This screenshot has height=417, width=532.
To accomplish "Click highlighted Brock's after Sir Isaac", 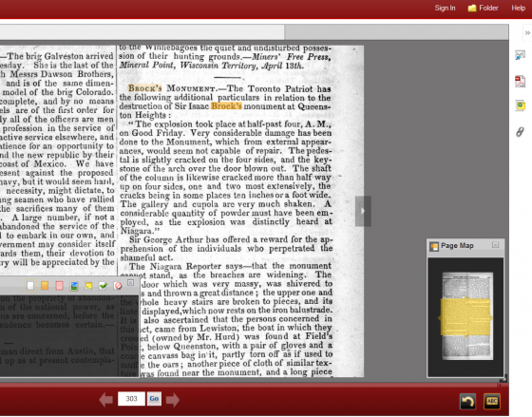I will [226, 105].
